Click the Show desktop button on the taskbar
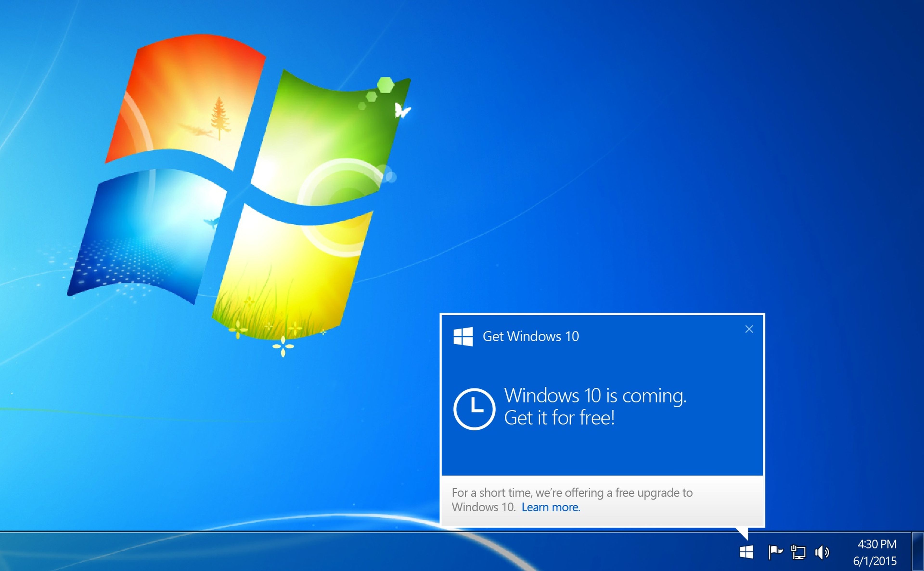 [918, 552]
